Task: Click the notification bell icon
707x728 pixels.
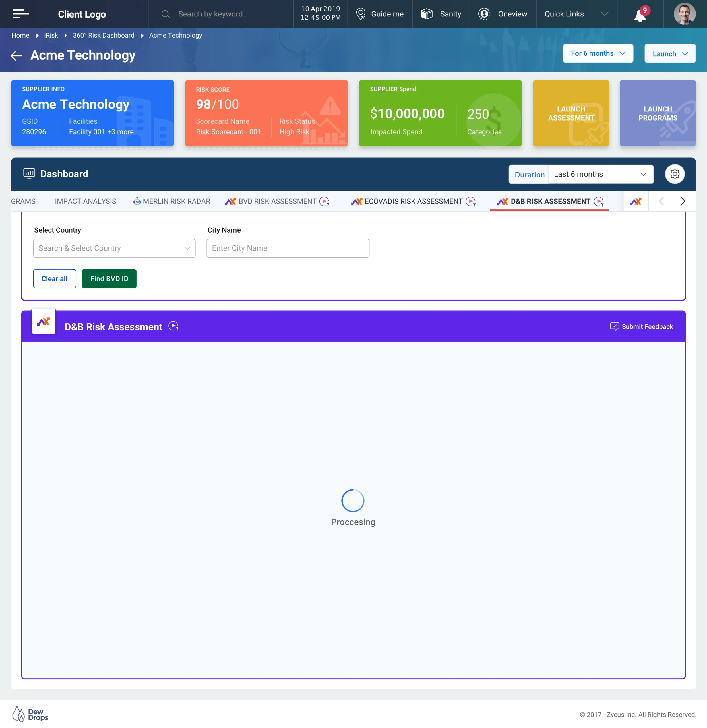Action: click(x=640, y=15)
